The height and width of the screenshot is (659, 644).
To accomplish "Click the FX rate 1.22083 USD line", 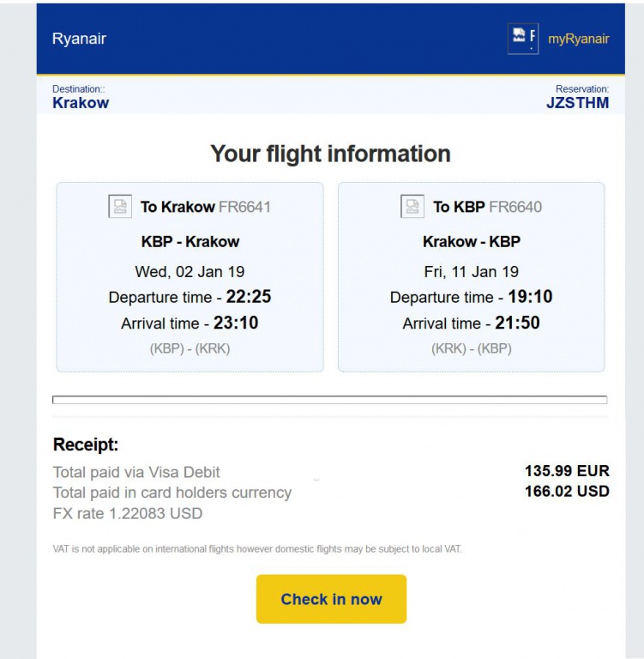I will (128, 514).
